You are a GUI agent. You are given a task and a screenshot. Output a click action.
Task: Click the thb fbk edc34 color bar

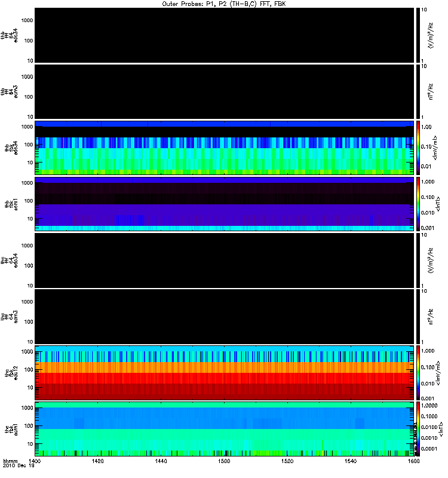[x=418, y=148]
